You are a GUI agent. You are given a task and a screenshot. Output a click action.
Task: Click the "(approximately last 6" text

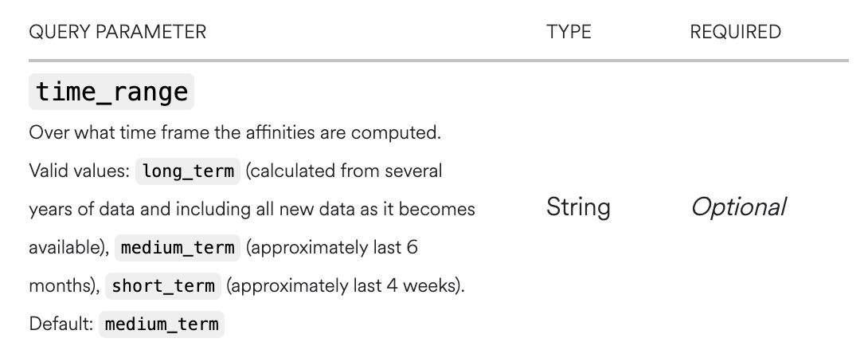pyautogui.click(x=332, y=248)
